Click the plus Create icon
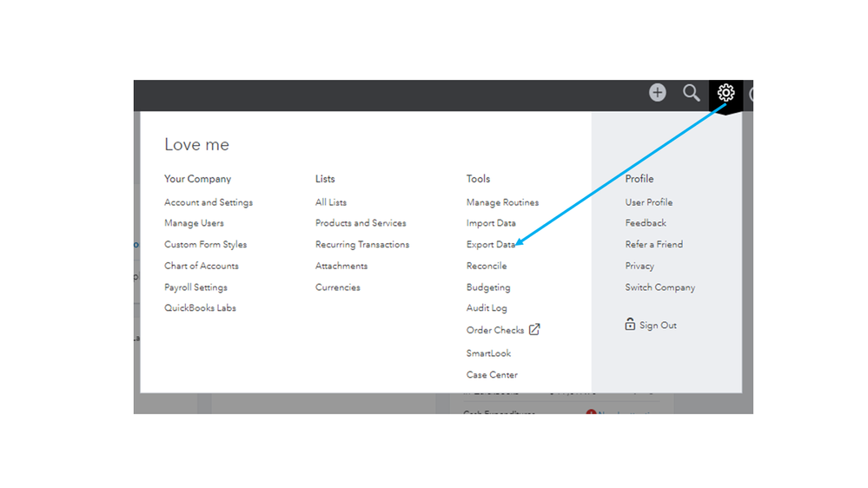 coord(657,92)
